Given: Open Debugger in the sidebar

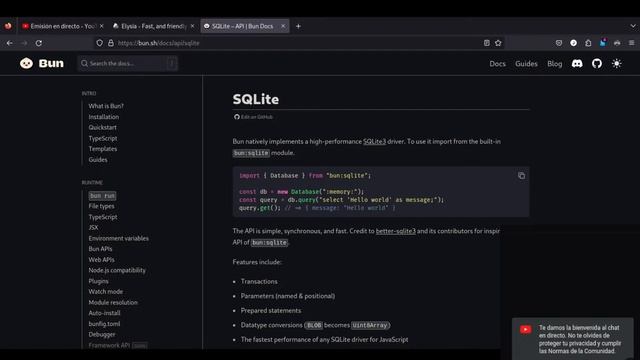Looking at the screenshot, I should tap(102, 334).
